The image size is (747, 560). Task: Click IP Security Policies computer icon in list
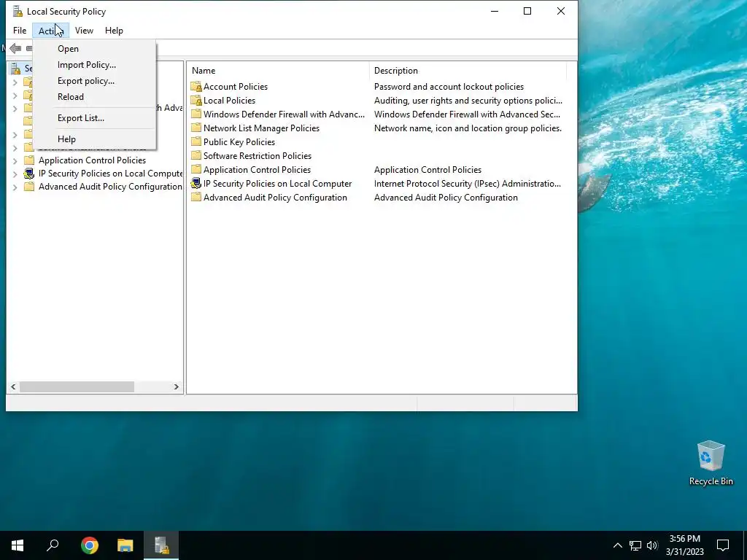pos(196,183)
